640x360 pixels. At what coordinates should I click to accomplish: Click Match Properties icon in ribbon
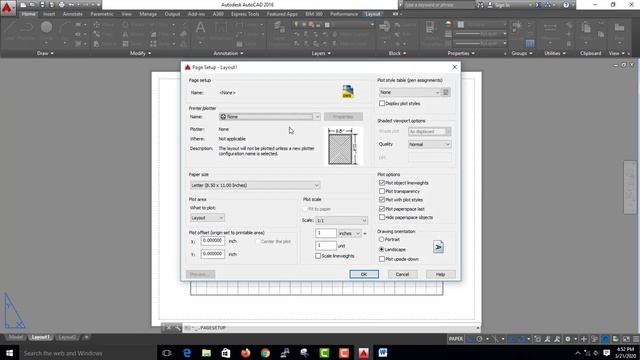430,28
